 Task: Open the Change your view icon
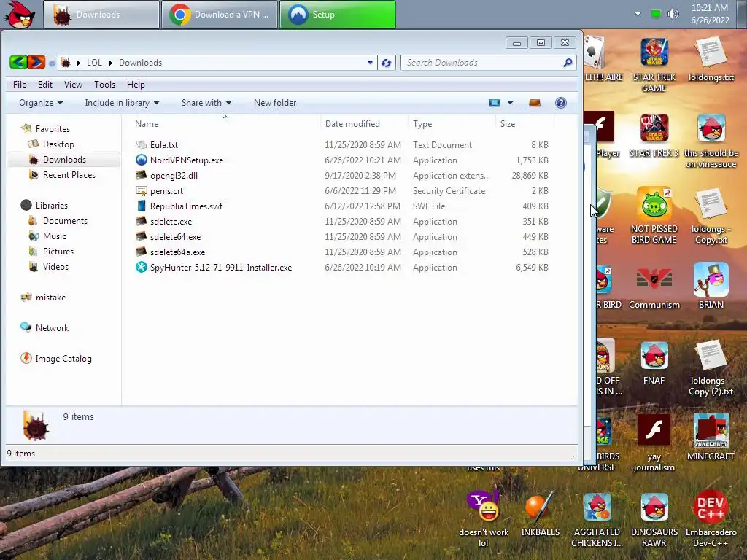click(x=495, y=103)
